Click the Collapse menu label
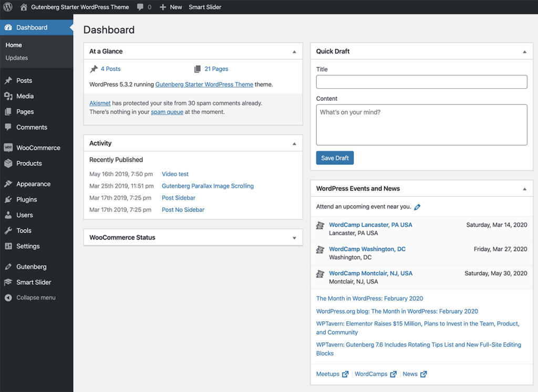This screenshot has width=538, height=392. click(36, 298)
